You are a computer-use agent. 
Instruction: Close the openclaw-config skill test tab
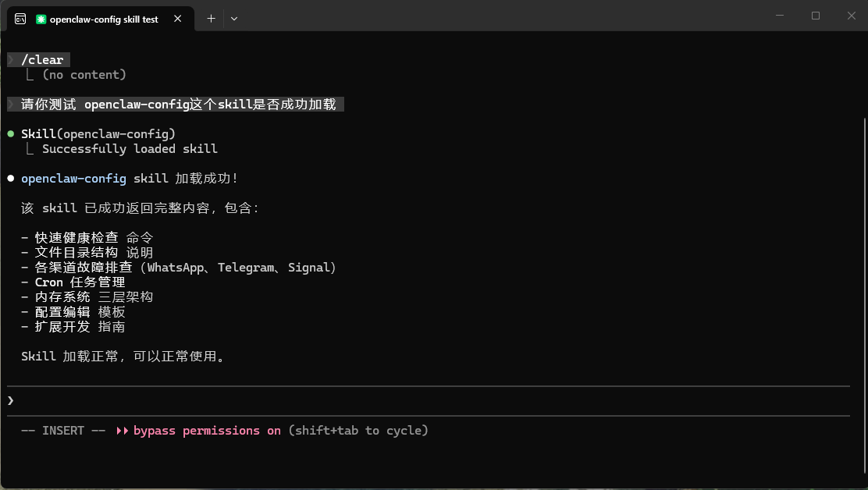coord(176,19)
